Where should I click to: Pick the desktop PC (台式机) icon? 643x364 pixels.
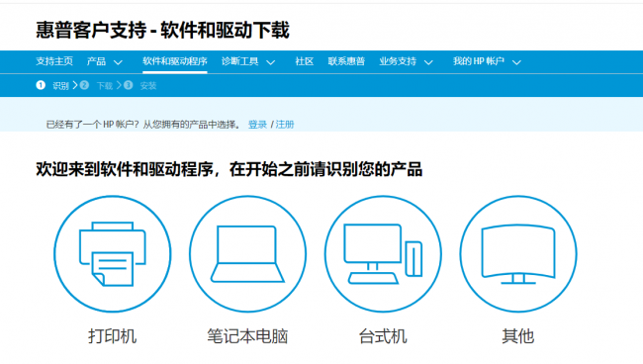tap(383, 254)
